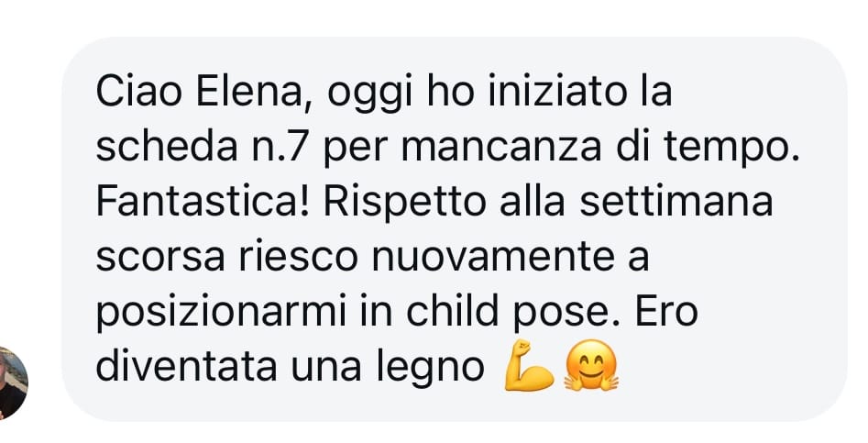Click the word tempo. in the second line
Image resolution: width=868 pixels, height=443 pixels.
[731, 150]
